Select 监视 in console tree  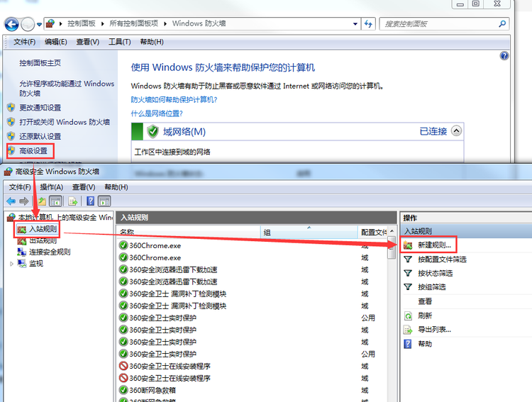coord(36,264)
